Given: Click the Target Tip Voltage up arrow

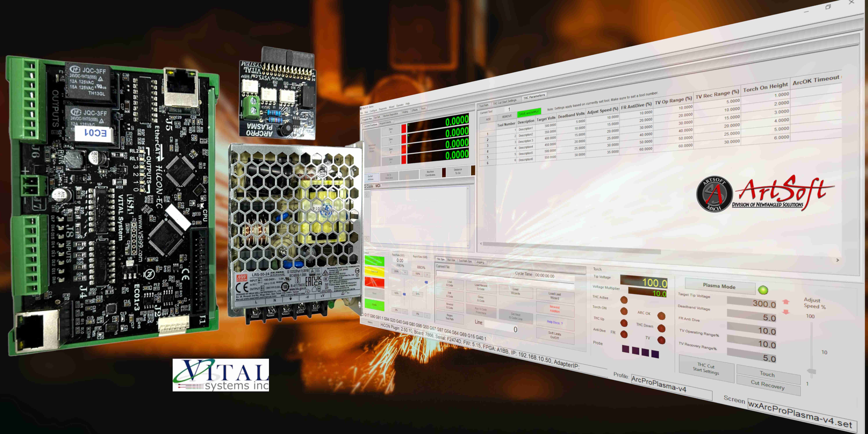Looking at the screenshot, I should click(786, 302).
